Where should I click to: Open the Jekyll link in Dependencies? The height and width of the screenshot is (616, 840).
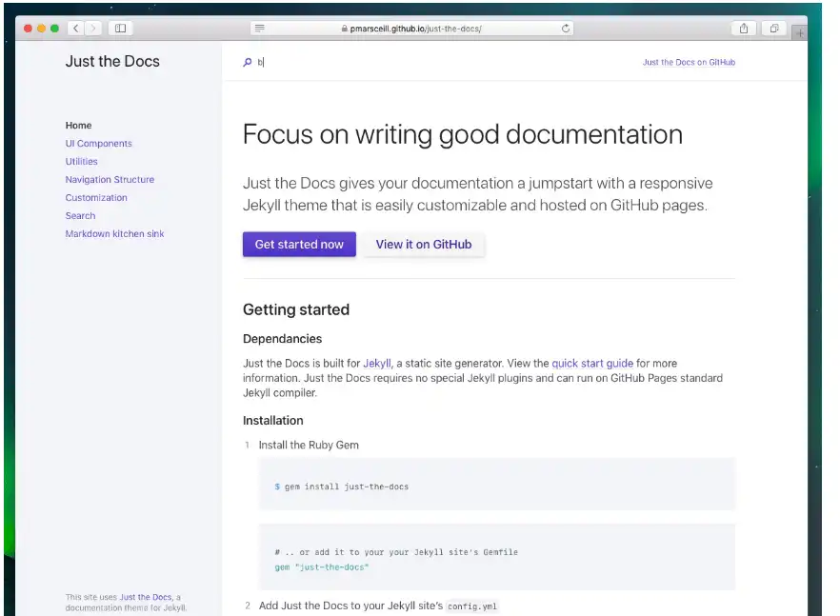(x=377, y=363)
